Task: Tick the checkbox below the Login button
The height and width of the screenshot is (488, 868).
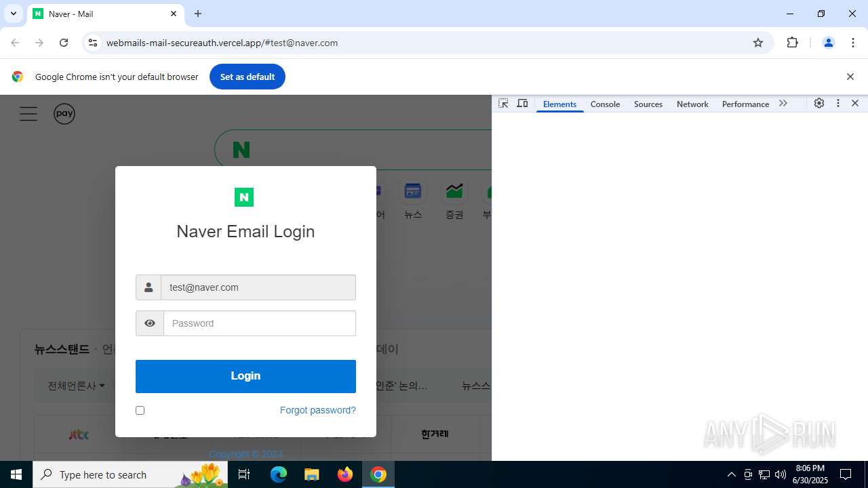Action: [x=140, y=410]
